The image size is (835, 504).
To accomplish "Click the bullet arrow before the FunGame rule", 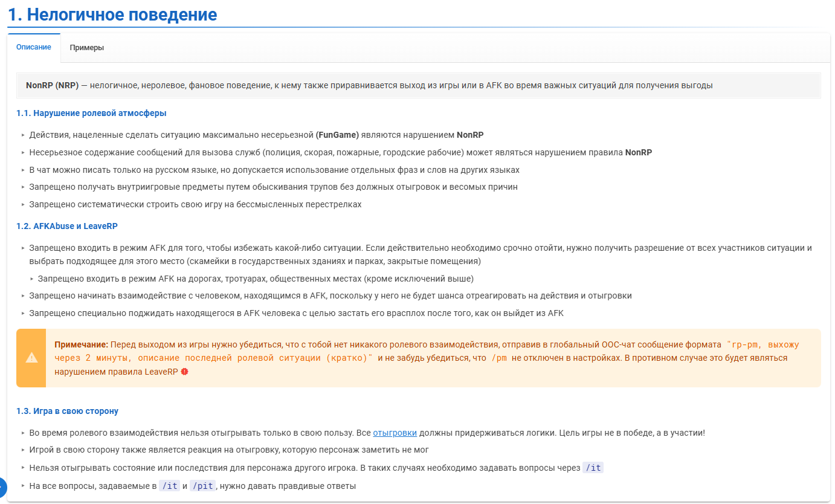I will tap(23, 135).
